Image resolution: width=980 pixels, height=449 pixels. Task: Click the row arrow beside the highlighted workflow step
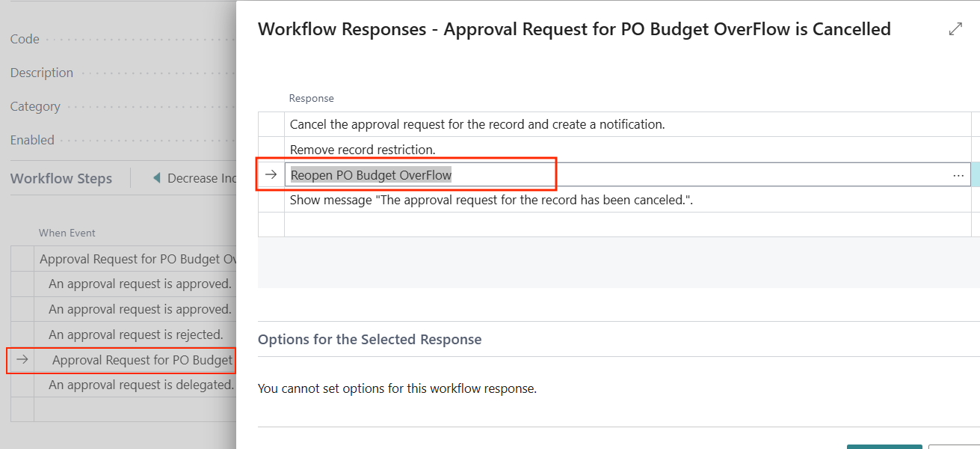click(22, 360)
